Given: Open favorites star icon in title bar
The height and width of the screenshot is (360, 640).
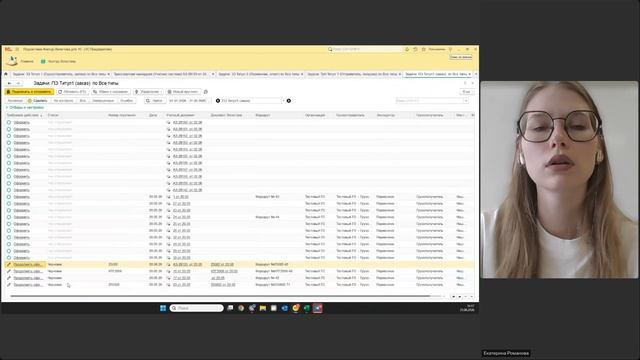Looking at the screenshot, I should pos(424,49).
